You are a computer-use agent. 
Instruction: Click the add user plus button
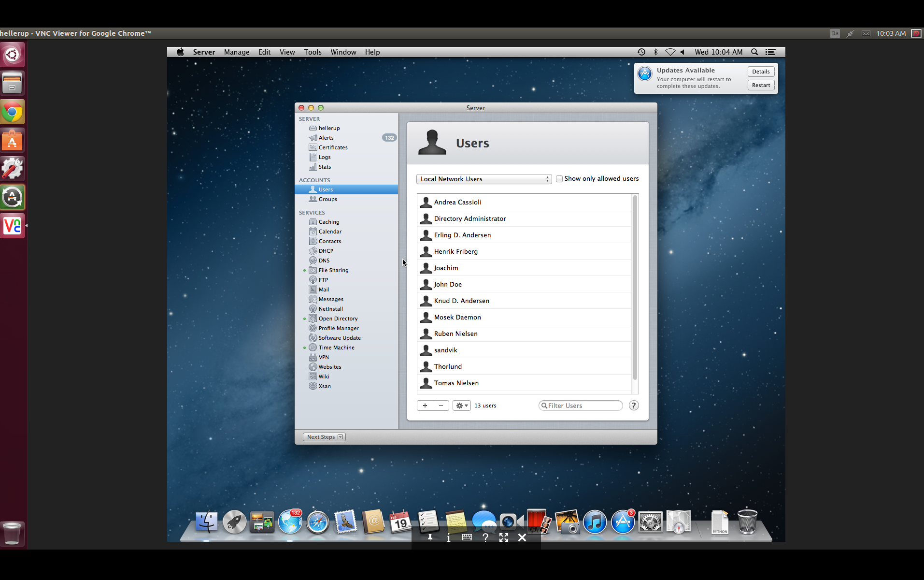point(425,406)
